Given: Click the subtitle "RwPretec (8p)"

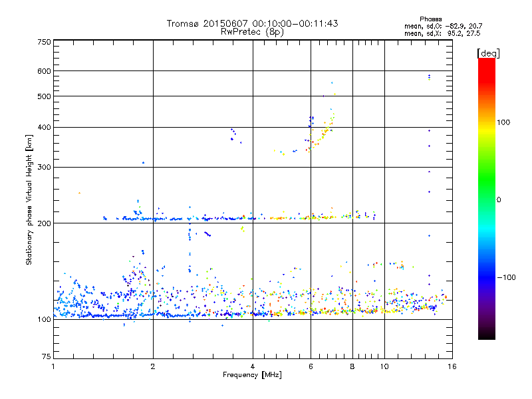Looking at the screenshot, I should point(252,32).
